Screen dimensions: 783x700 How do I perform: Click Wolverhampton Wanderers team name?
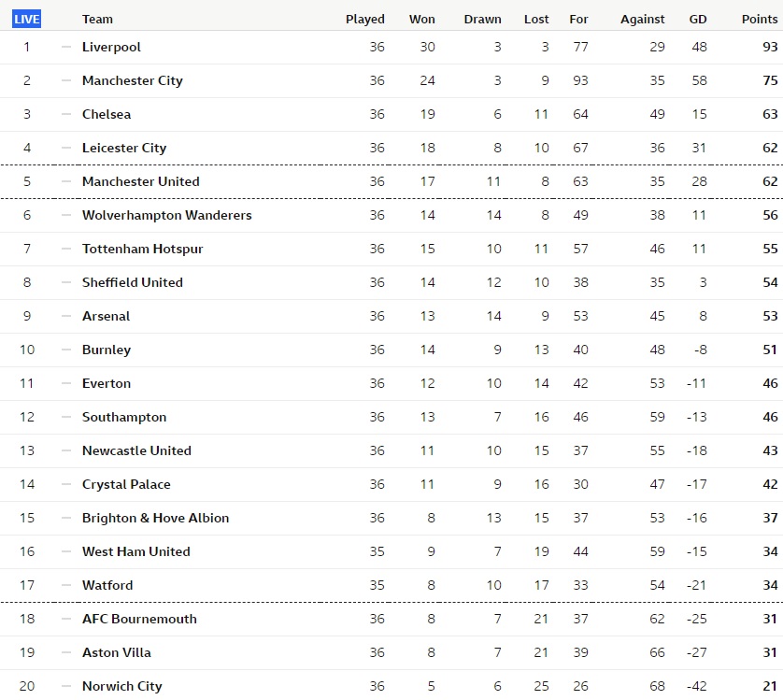point(167,215)
